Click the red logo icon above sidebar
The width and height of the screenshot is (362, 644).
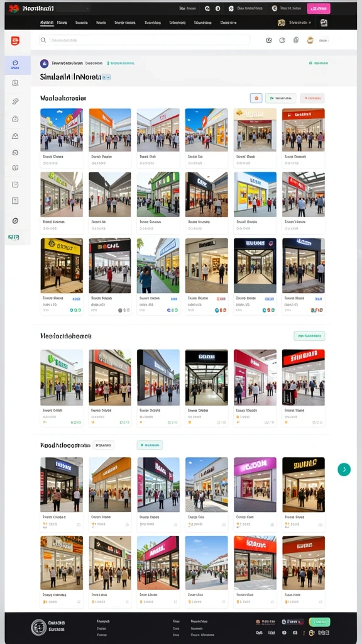click(x=15, y=41)
